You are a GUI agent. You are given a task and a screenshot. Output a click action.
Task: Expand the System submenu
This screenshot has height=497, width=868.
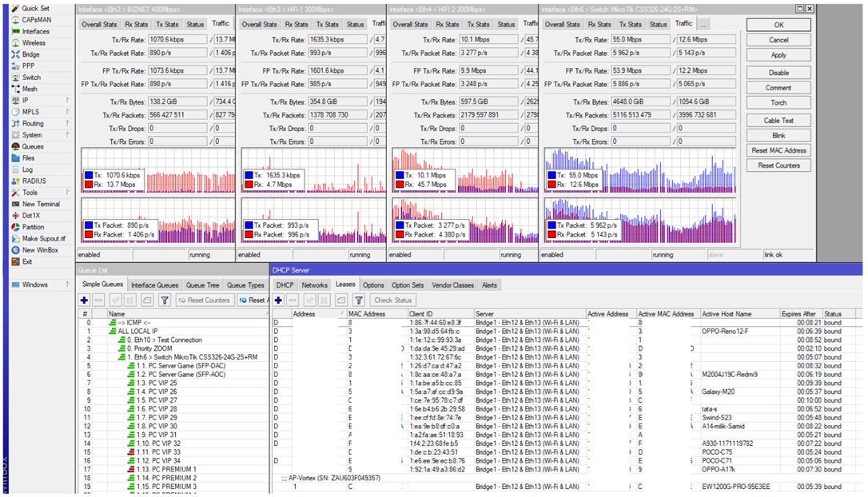(68, 135)
